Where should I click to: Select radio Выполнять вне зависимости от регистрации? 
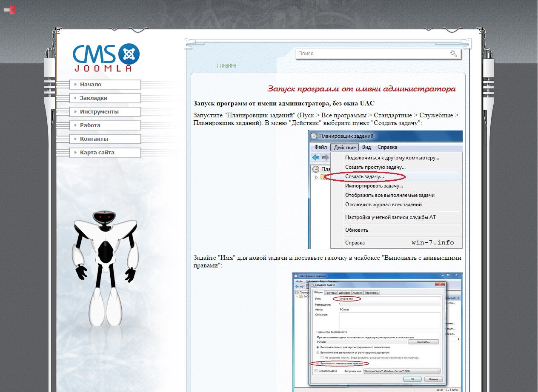(x=318, y=352)
